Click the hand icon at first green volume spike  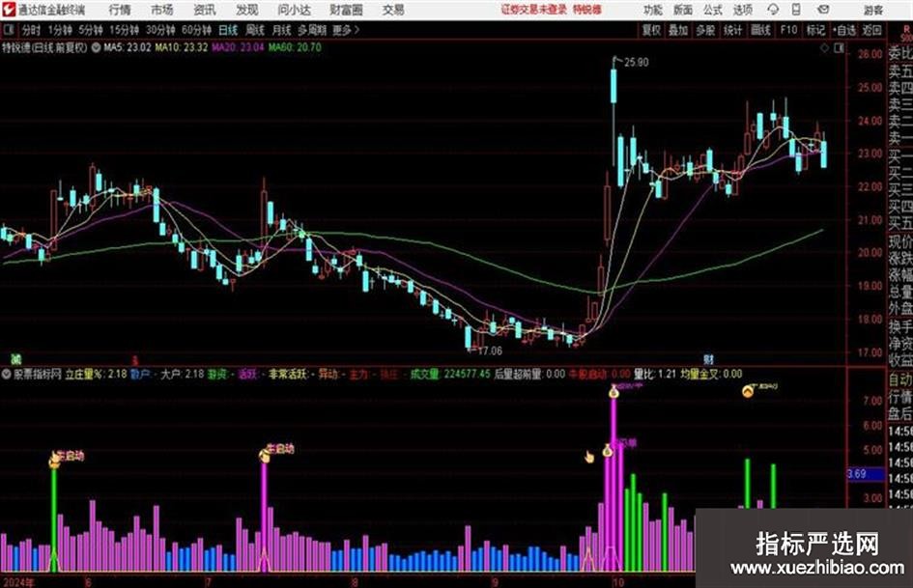55,460
